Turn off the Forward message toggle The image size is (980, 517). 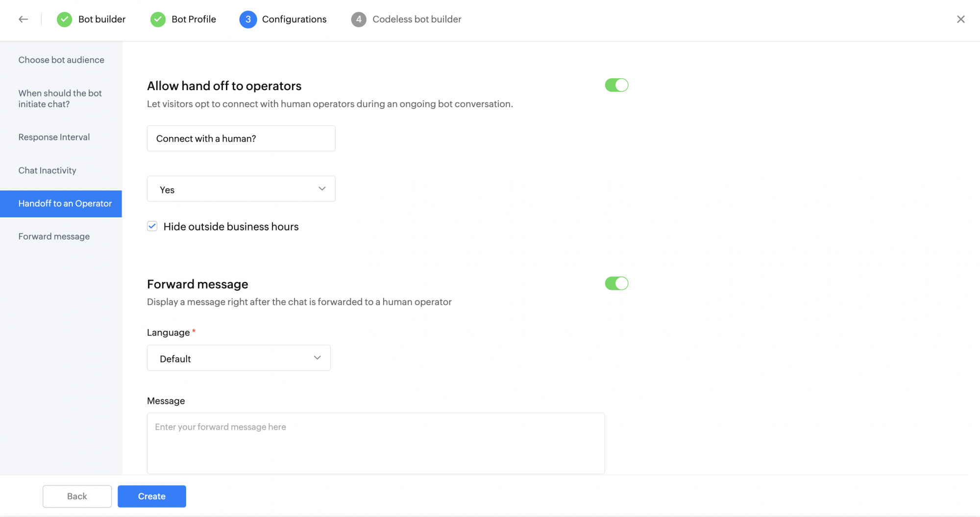pos(616,283)
